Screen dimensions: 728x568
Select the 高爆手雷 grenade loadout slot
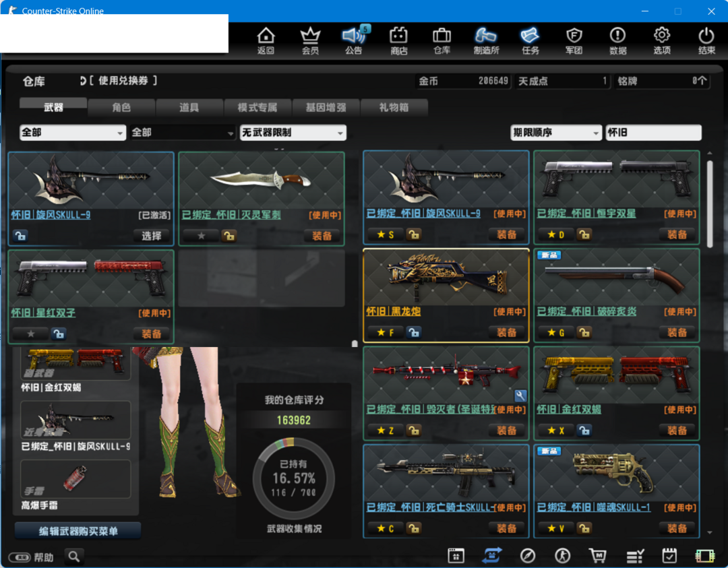[x=75, y=479]
